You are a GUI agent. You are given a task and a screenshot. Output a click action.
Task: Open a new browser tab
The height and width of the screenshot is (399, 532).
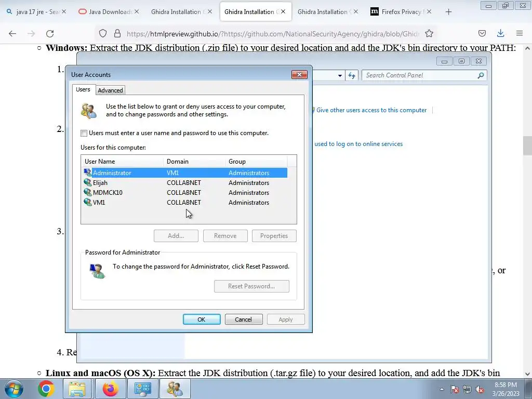pos(448,12)
